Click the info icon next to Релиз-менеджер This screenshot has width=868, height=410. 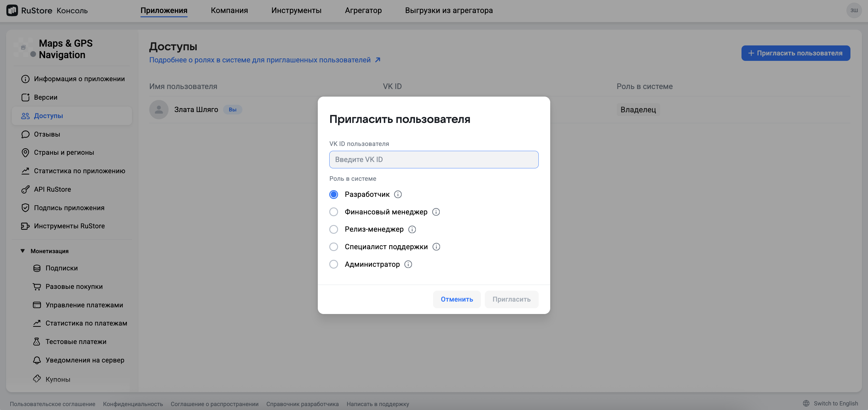pyautogui.click(x=412, y=229)
